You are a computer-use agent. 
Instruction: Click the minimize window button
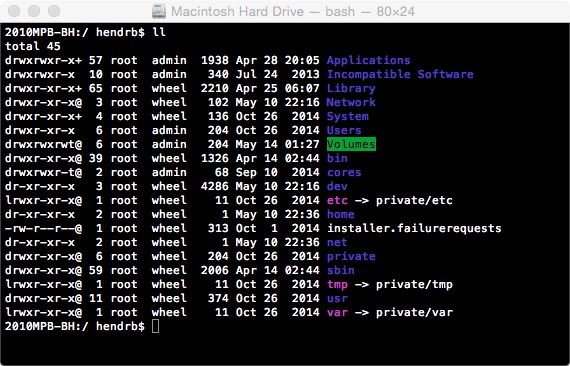[x=34, y=11]
